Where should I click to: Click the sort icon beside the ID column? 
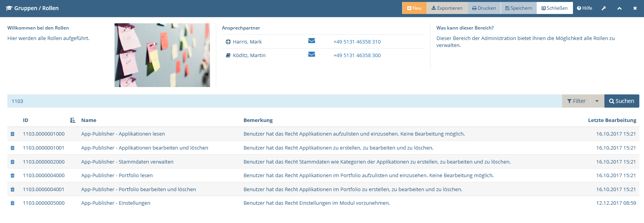pyautogui.click(x=73, y=120)
